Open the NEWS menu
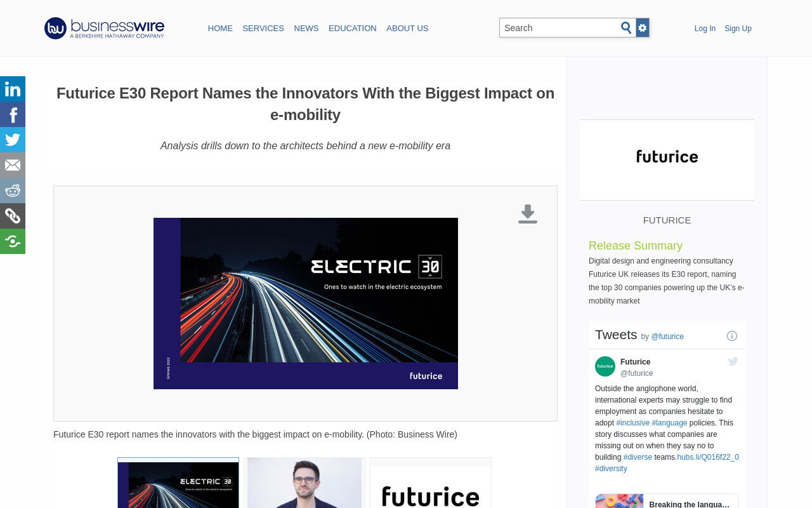The width and height of the screenshot is (812, 508). [306, 29]
